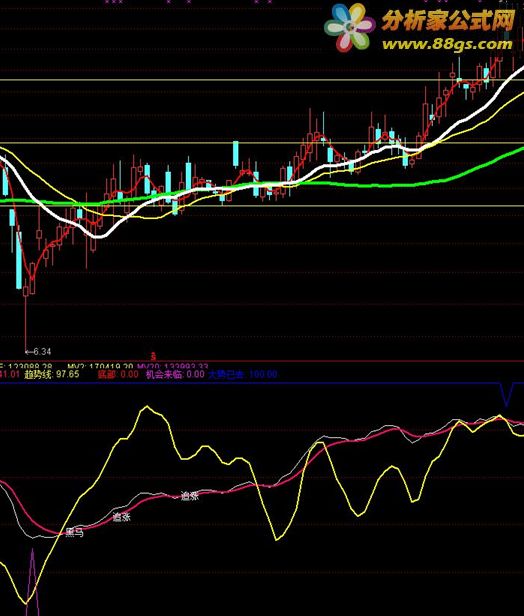Select the tall cyan candlestick above the upper band
524x616 pixels.
(236, 154)
